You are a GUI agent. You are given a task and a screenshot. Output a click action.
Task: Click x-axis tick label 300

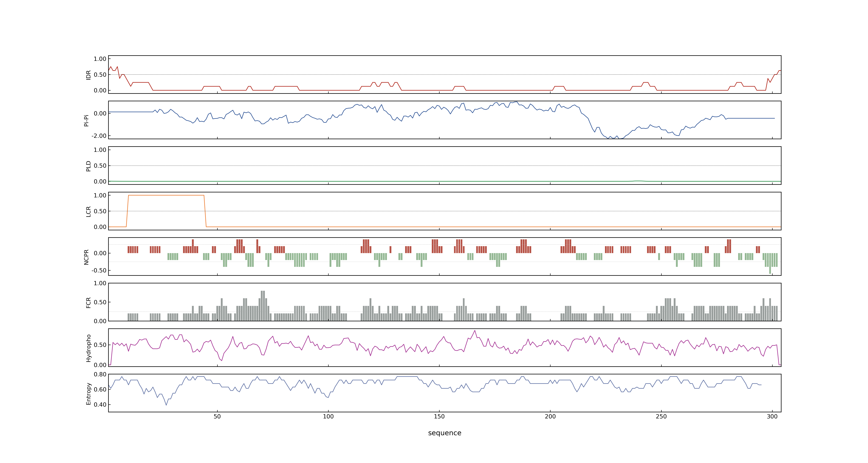click(772, 416)
